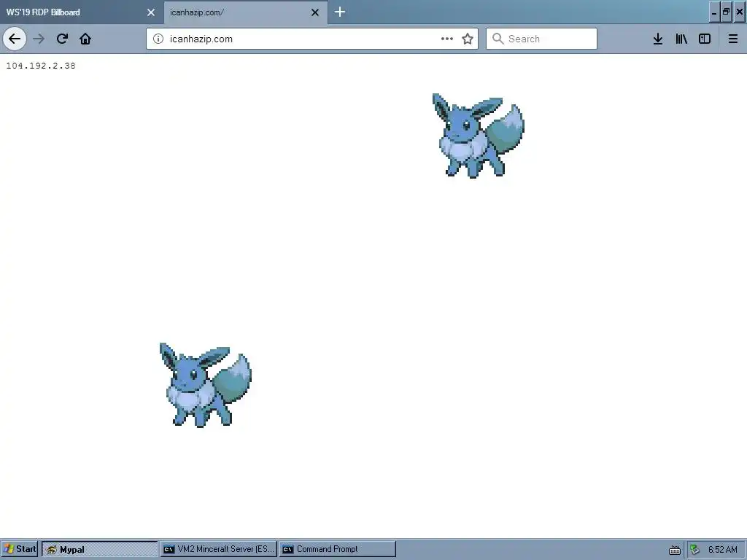Click the upper Eevee sprite image
747x560 pixels.
(x=478, y=136)
